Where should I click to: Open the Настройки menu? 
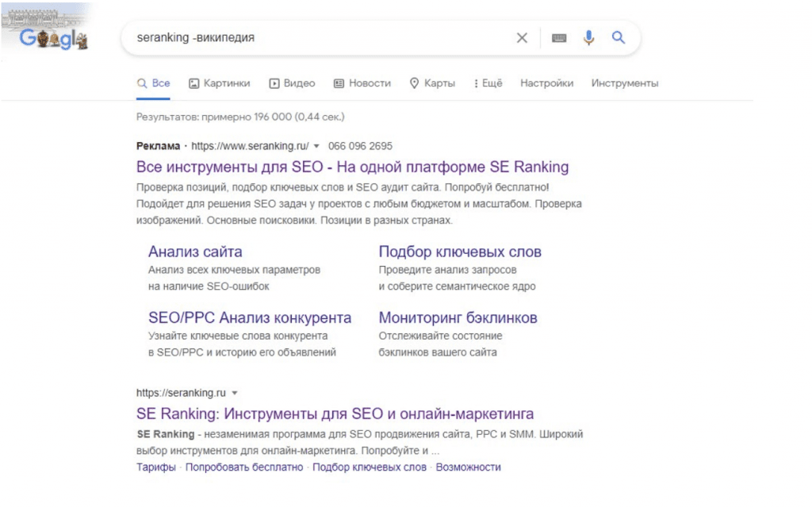546,83
